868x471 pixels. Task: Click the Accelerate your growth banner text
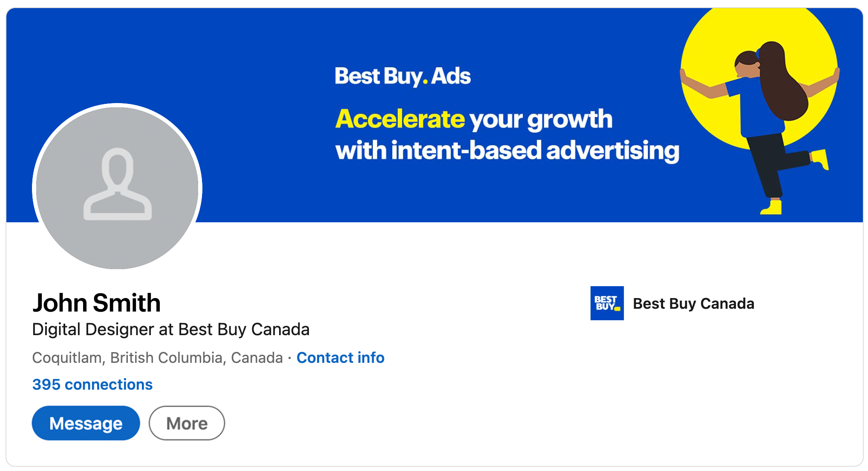click(474, 119)
